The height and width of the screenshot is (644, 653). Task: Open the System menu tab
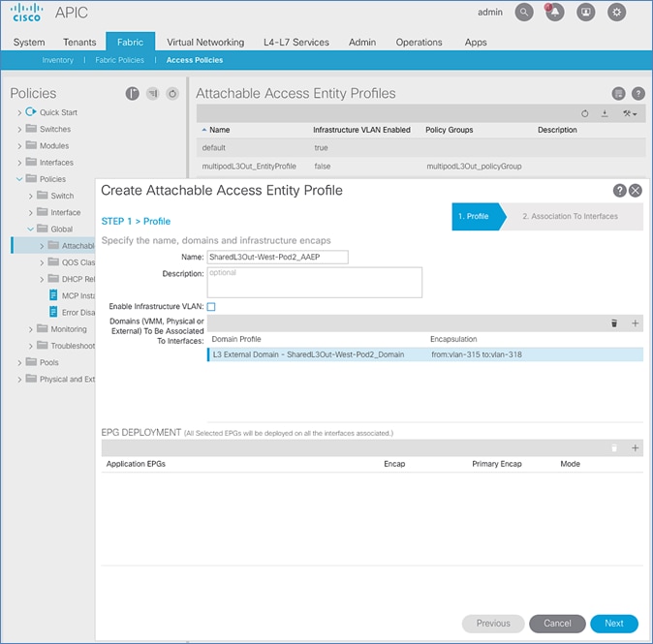point(29,42)
